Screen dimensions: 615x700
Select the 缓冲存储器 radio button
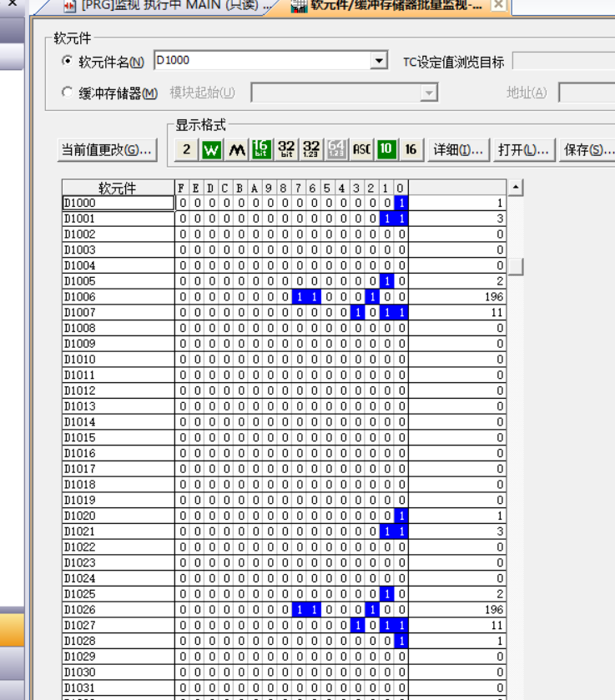[x=68, y=93]
